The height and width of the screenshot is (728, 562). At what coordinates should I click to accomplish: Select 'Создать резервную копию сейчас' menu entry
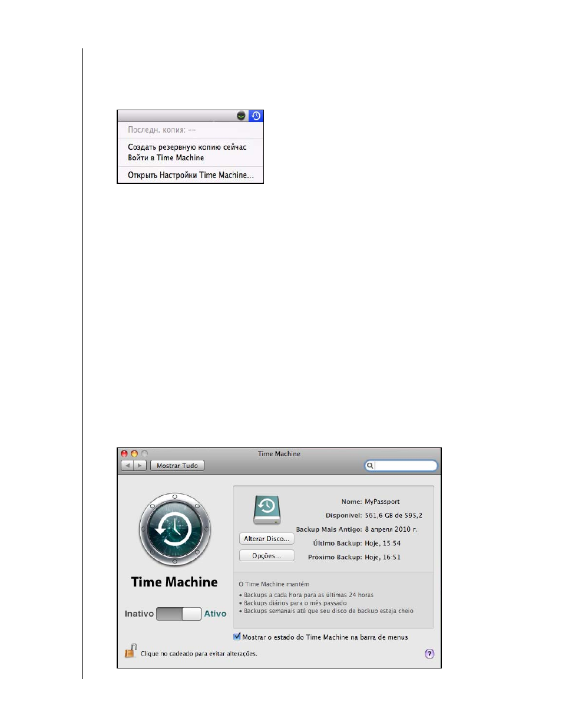tap(187, 147)
